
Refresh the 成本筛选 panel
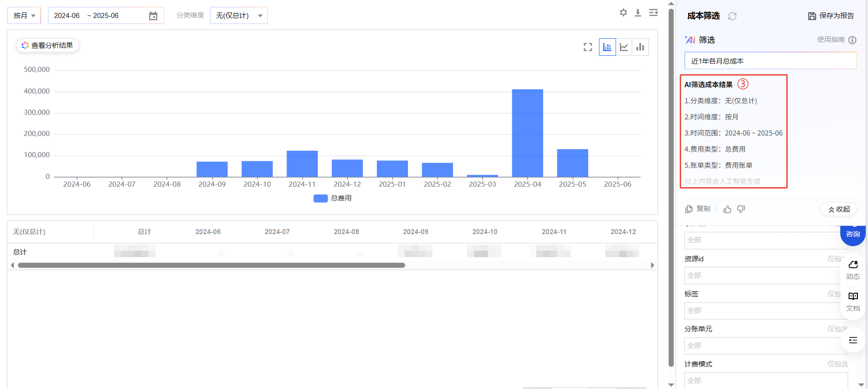click(732, 16)
